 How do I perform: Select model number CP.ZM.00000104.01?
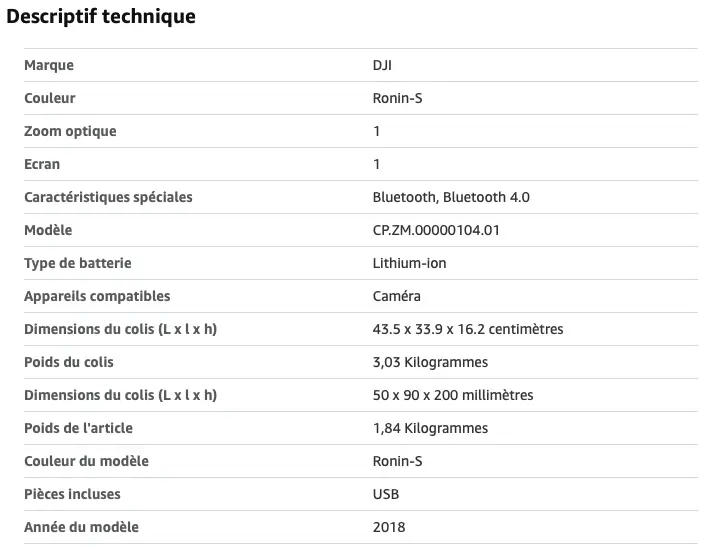coord(435,230)
